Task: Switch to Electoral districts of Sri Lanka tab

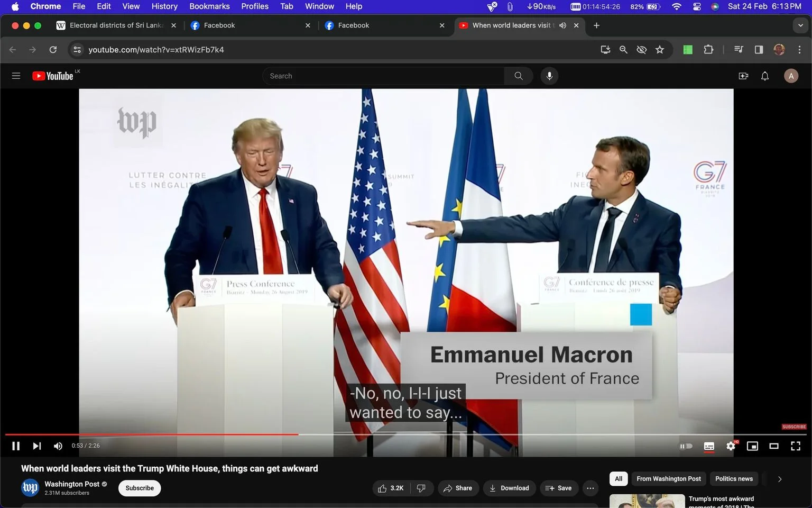Action: click(x=116, y=25)
